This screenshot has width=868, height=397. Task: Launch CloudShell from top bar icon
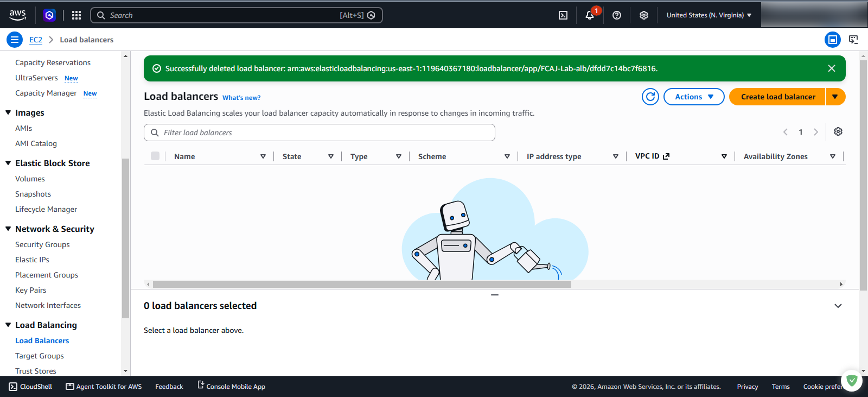click(x=563, y=15)
